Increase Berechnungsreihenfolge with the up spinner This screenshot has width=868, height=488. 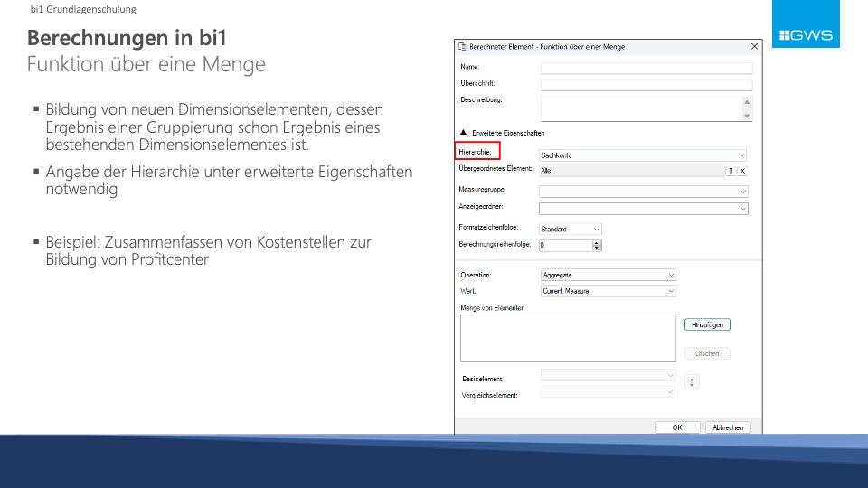597,242
